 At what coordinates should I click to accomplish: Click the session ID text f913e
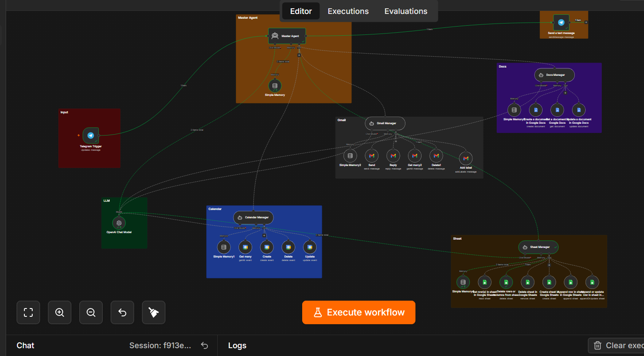(x=160, y=346)
